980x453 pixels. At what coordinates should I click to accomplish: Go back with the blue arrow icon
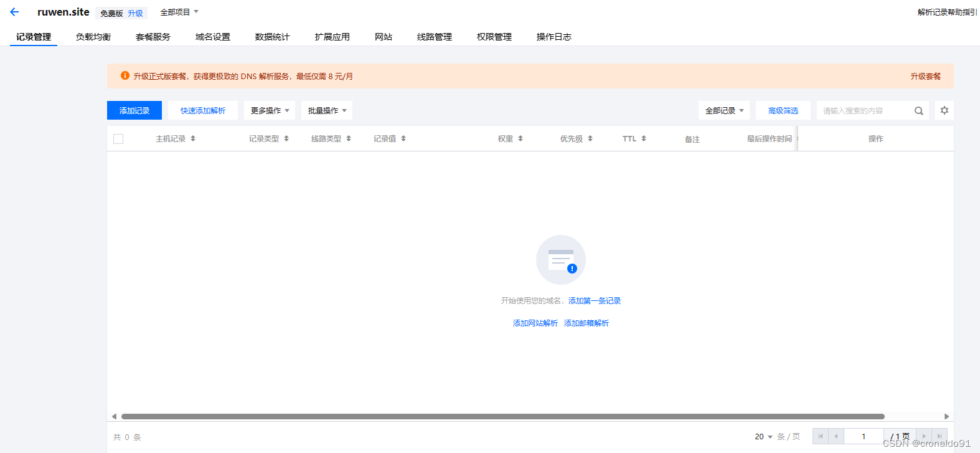14,12
